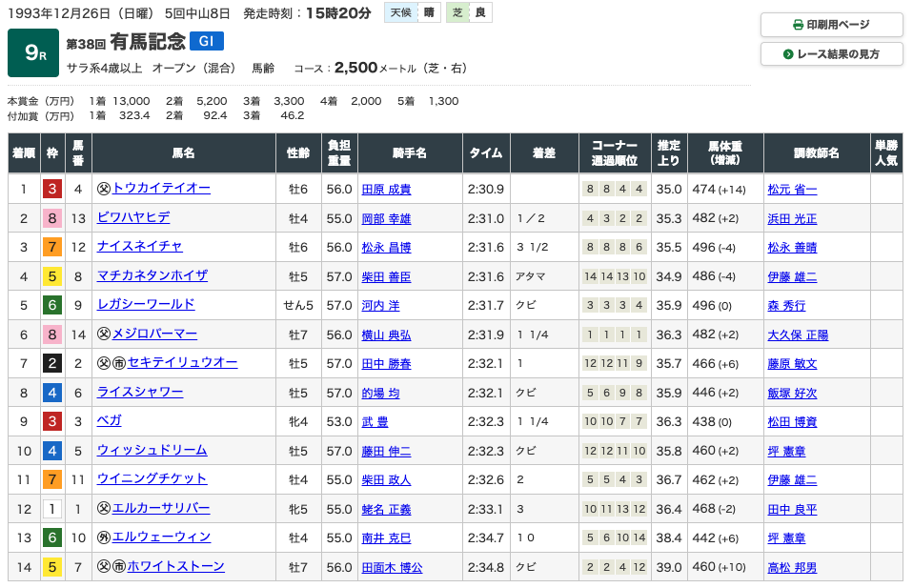Click trainer link 大久保 正陽
The image size is (913, 588).
click(798, 335)
